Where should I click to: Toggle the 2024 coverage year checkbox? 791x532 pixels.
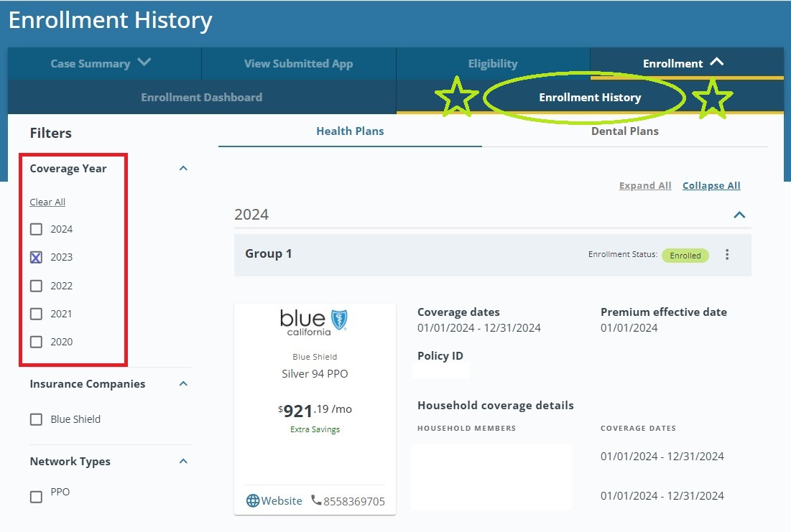[36, 230]
